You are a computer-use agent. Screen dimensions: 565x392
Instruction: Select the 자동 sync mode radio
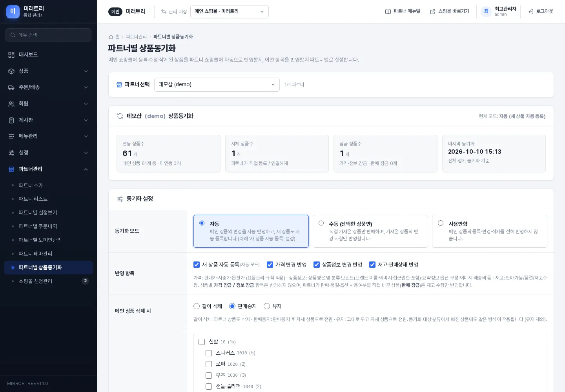[x=202, y=223]
